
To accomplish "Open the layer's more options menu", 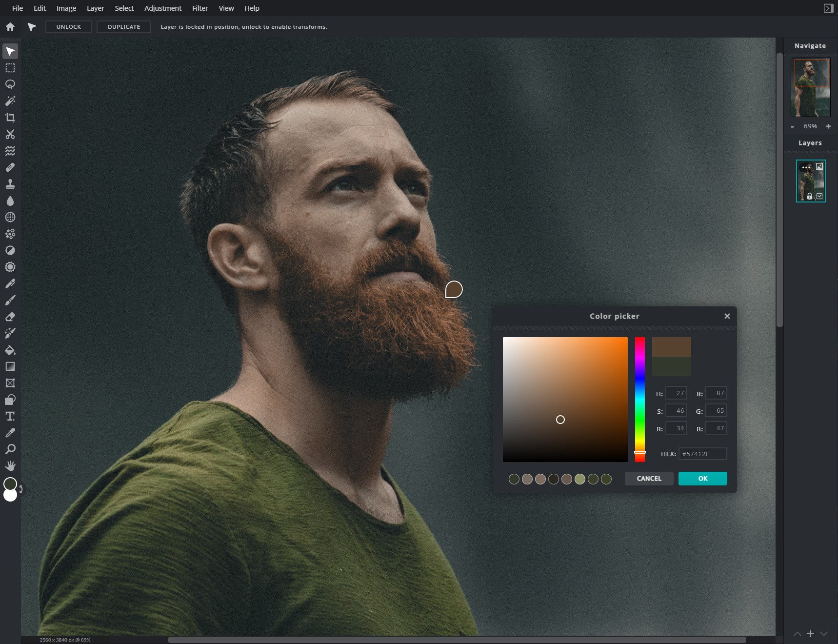I will (x=806, y=166).
